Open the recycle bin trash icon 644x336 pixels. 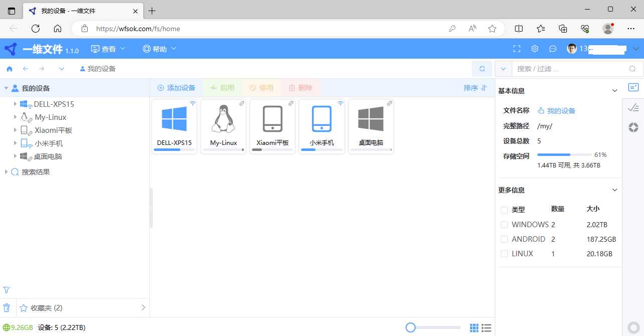tap(7, 308)
